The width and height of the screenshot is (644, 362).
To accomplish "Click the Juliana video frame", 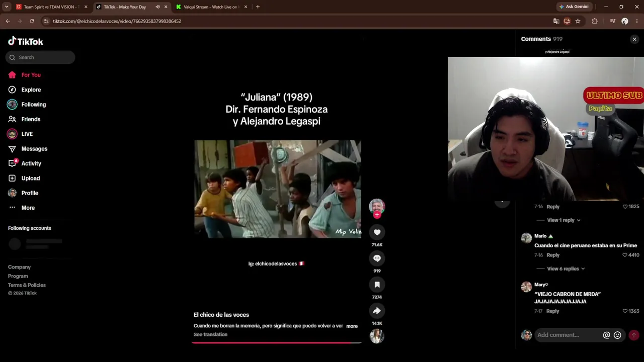I will click(278, 189).
